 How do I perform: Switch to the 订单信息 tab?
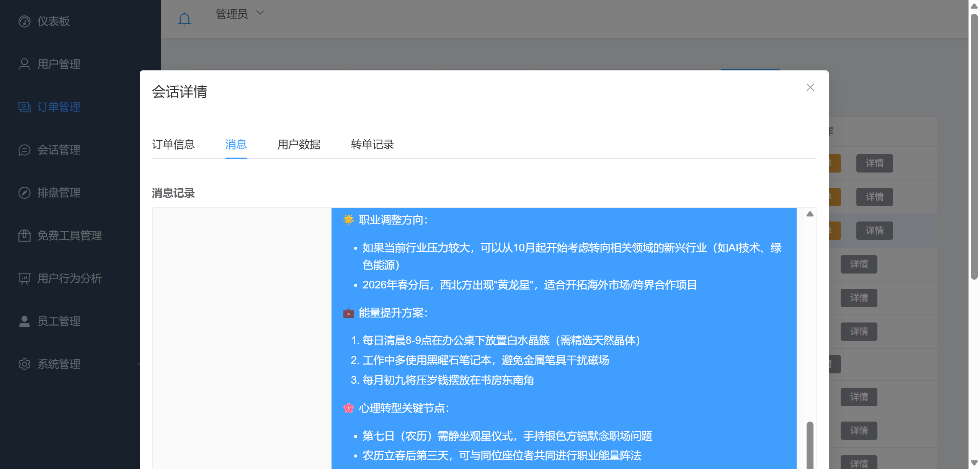(x=173, y=145)
